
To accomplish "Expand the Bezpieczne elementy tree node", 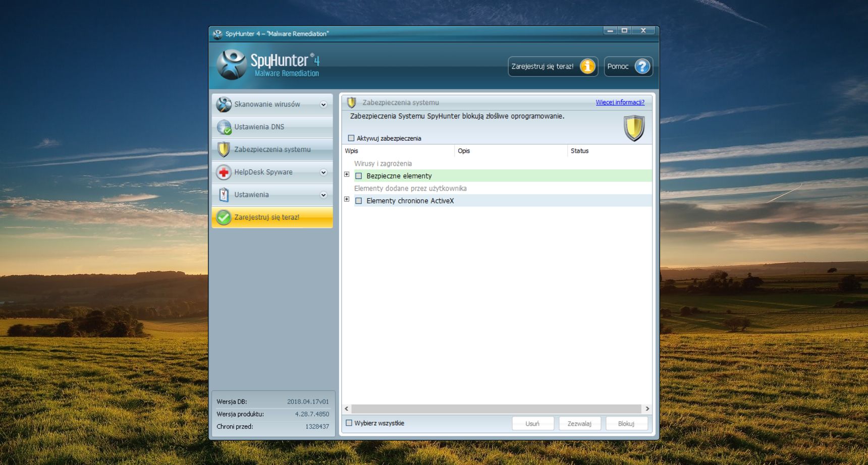I will pos(347,175).
